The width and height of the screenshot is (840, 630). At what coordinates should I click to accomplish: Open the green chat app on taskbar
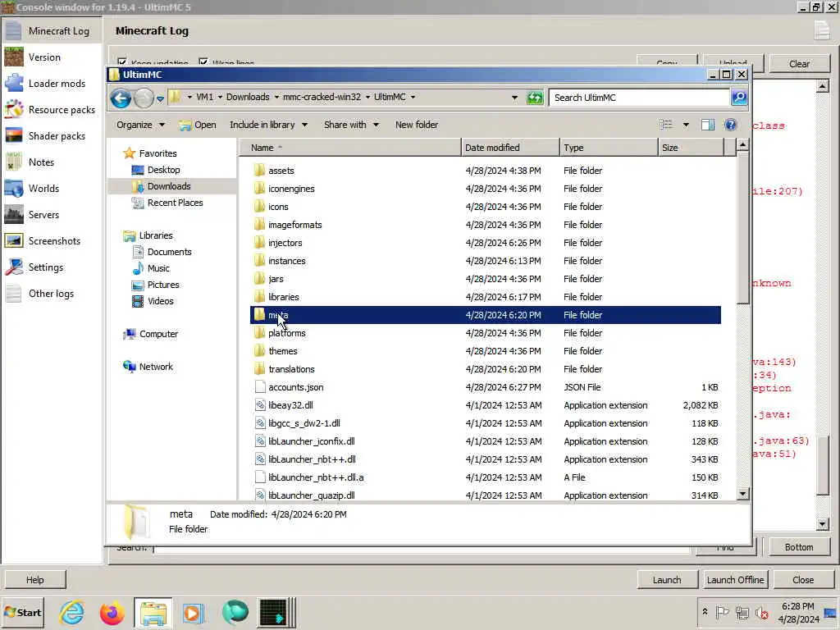(234, 613)
